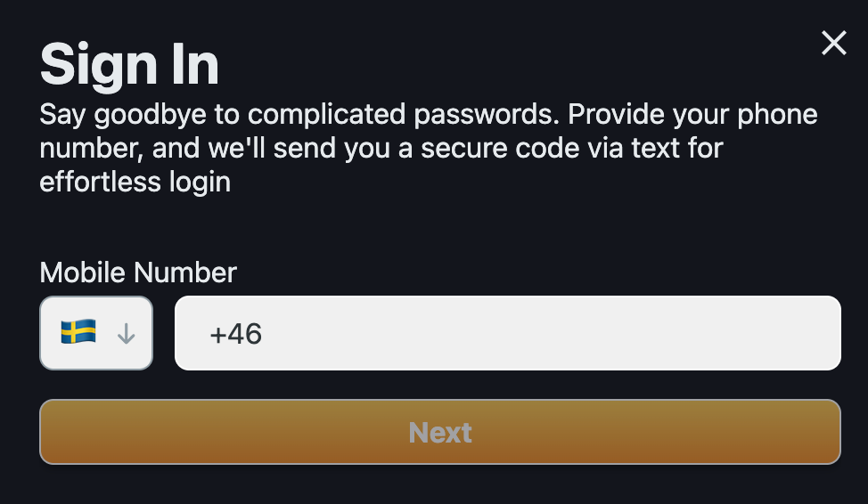Submit phone number with Next
Viewport: 868px width, 504px height.
pos(440,432)
